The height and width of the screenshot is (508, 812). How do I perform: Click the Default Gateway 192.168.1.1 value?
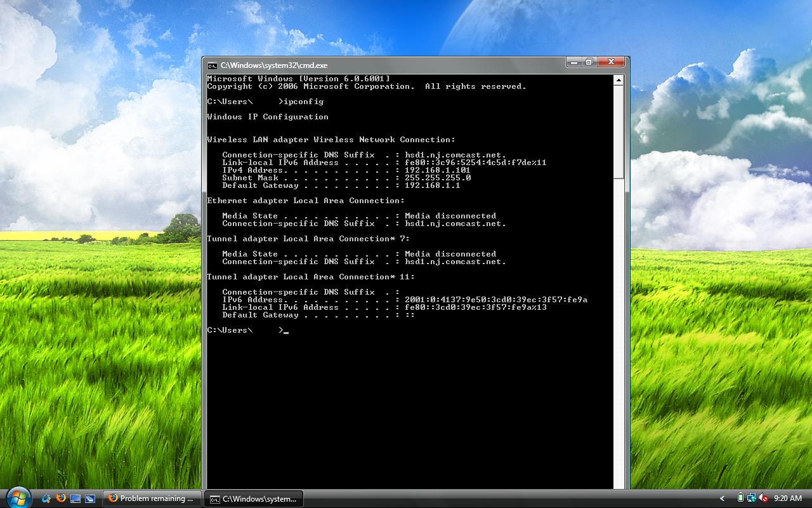click(433, 185)
